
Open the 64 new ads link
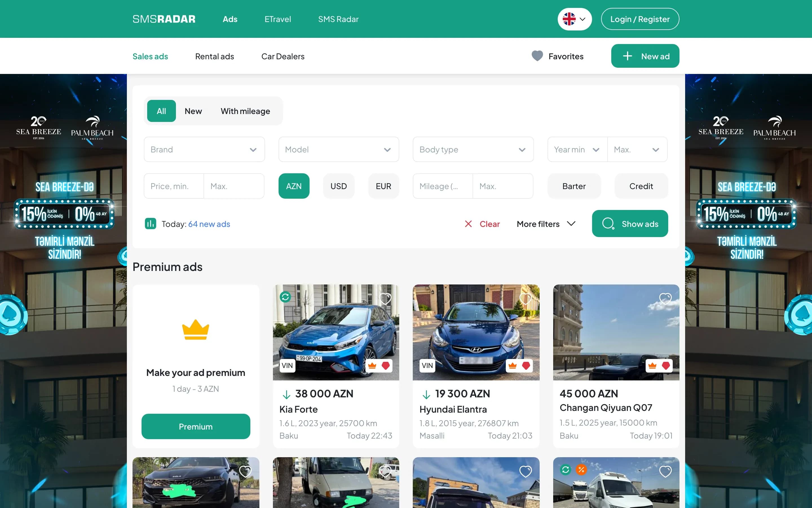click(209, 224)
